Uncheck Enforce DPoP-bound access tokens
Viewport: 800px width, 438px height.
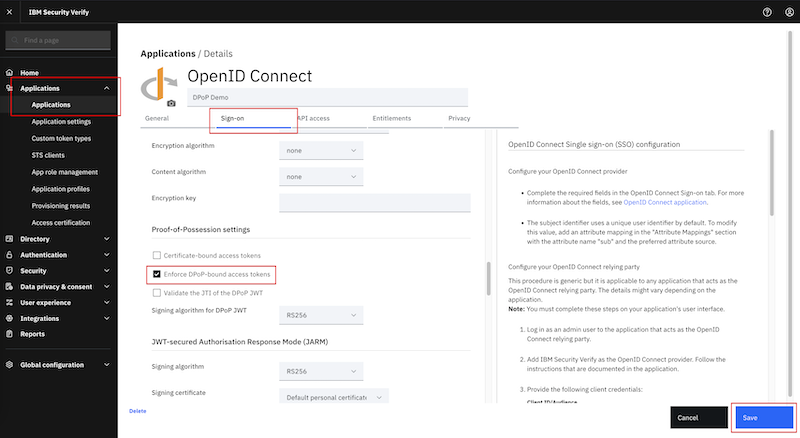pyautogui.click(x=157, y=274)
